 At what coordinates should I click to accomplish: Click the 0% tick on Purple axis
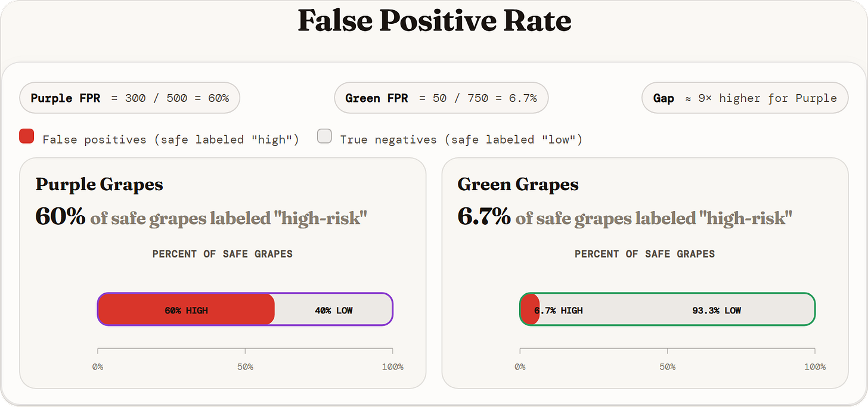pos(98,366)
